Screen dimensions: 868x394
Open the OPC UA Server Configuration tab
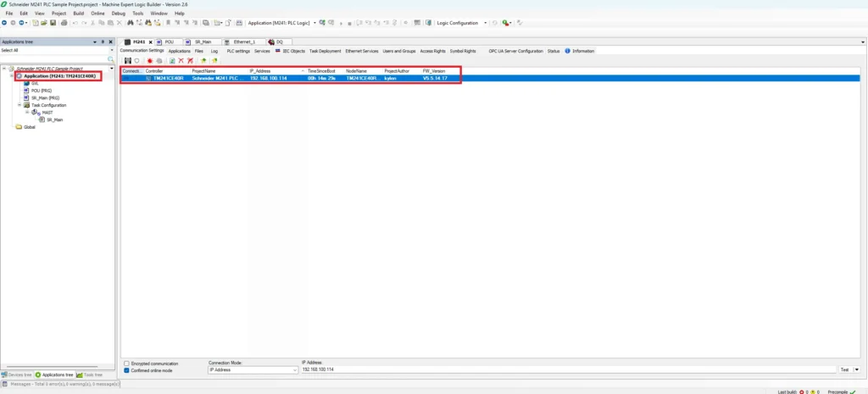(x=515, y=51)
